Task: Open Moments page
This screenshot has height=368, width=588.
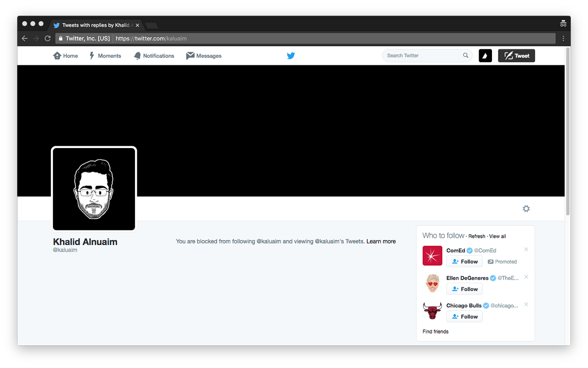Action: pyautogui.click(x=105, y=56)
